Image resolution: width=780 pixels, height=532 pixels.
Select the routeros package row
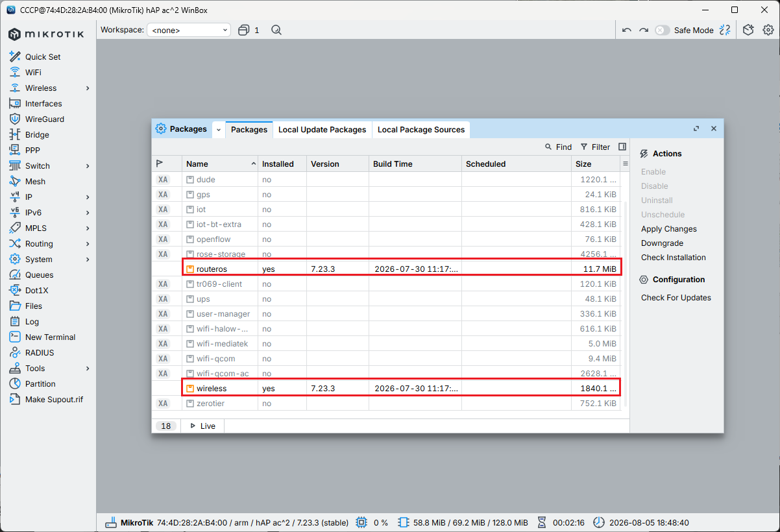coord(387,269)
